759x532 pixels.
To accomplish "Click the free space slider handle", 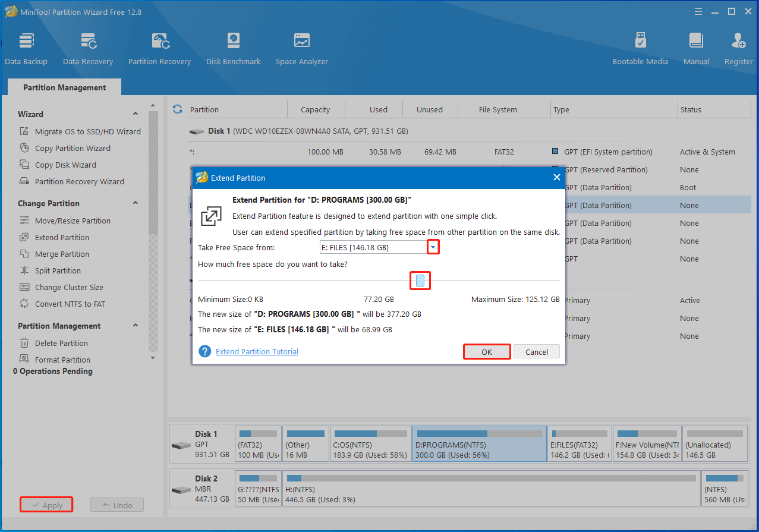I will (x=420, y=281).
